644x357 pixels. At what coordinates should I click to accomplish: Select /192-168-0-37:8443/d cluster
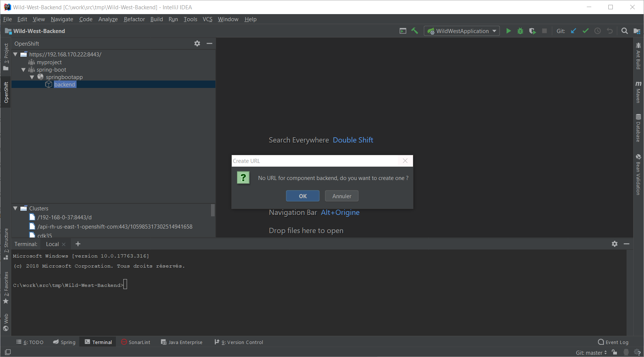(65, 217)
